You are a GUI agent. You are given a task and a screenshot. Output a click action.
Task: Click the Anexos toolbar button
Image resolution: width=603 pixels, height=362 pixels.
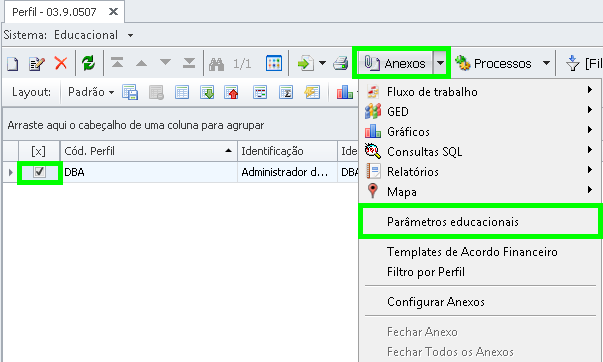(x=395, y=63)
